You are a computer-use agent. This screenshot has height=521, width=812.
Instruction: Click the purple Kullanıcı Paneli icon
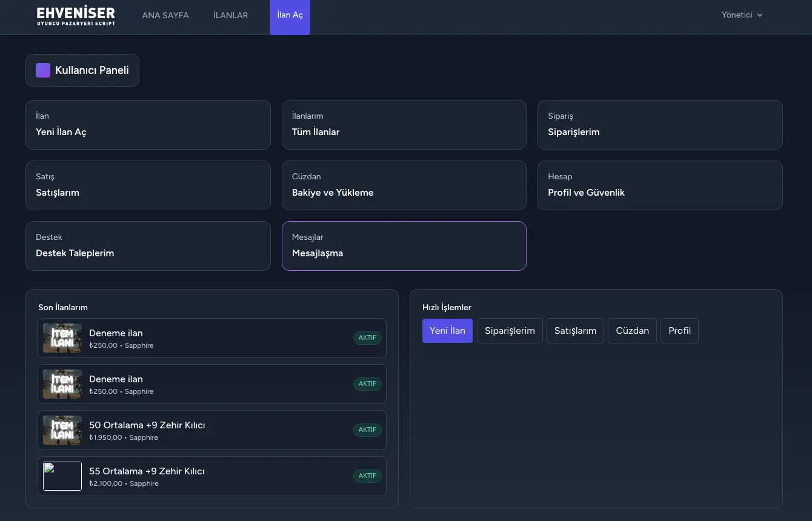click(x=43, y=70)
